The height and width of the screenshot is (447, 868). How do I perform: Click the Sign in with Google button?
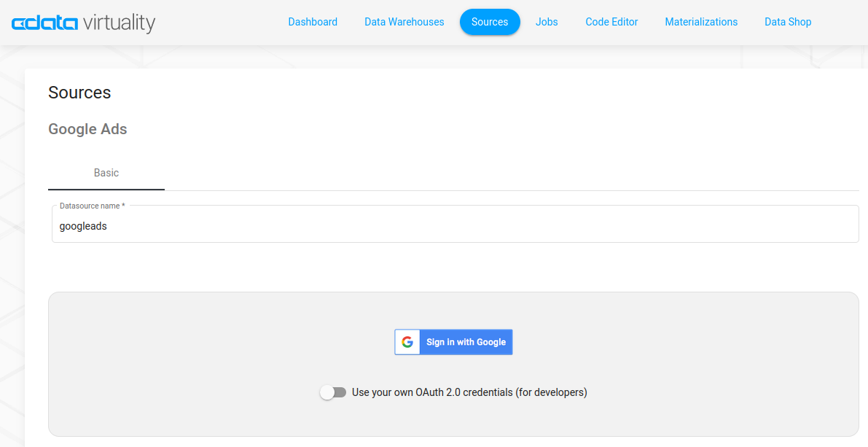point(465,342)
